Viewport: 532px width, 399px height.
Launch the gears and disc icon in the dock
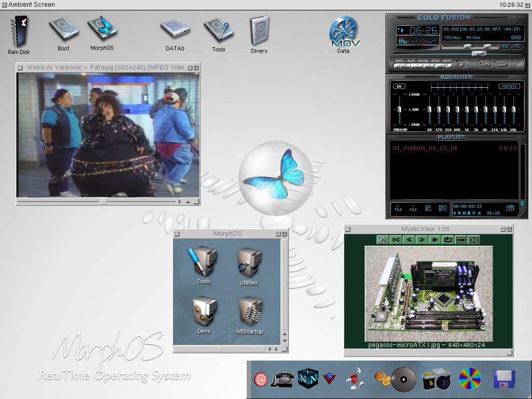tap(395, 379)
